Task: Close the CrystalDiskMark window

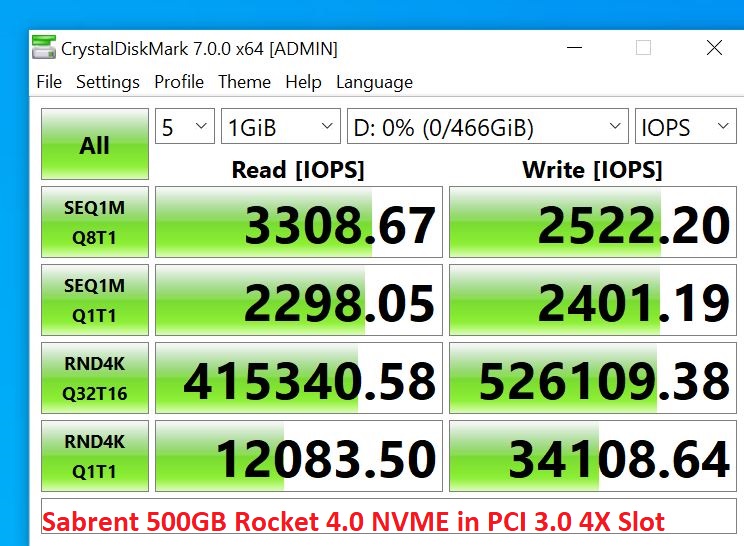Action: (714, 47)
